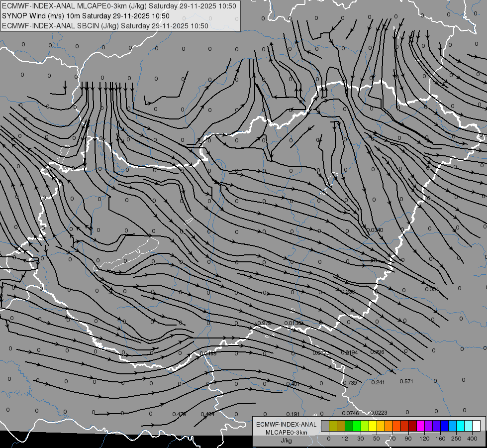487x448 pixels.
Task: Click the title line 'ECMWF-INDEX-ANAL SBCIN (J/kg)'
Action: pos(60,26)
